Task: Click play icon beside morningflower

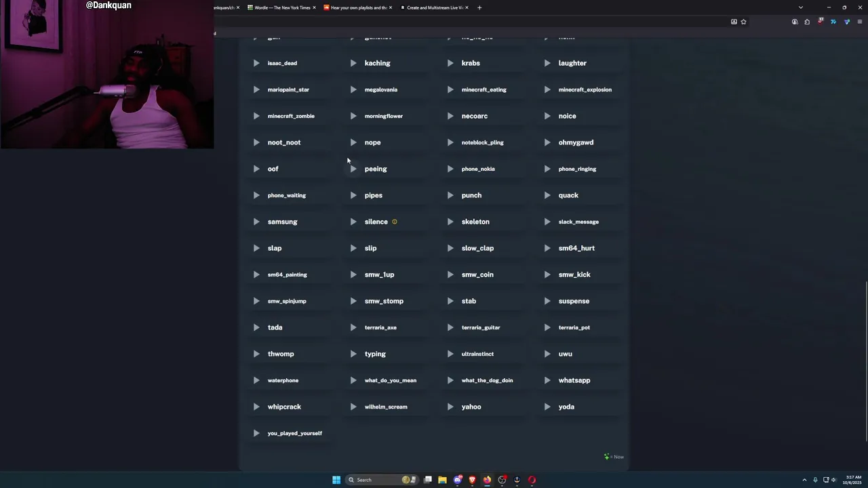Action: click(x=353, y=116)
